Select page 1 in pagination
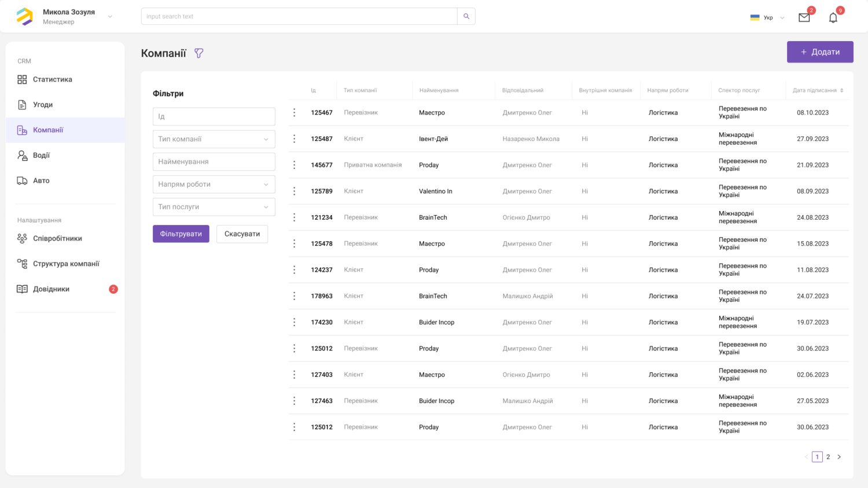The width and height of the screenshot is (868, 488). (817, 457)
